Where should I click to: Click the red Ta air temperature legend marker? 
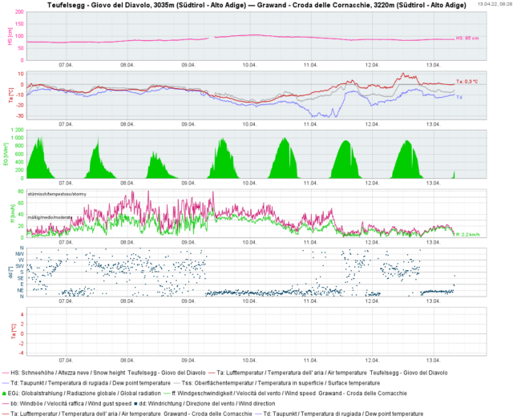212,373
